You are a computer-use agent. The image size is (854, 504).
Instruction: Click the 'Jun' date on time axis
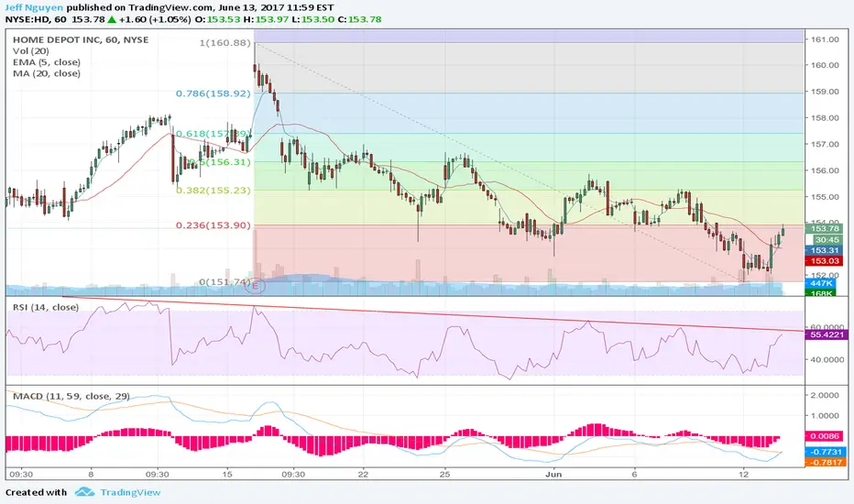pos(553,474)
